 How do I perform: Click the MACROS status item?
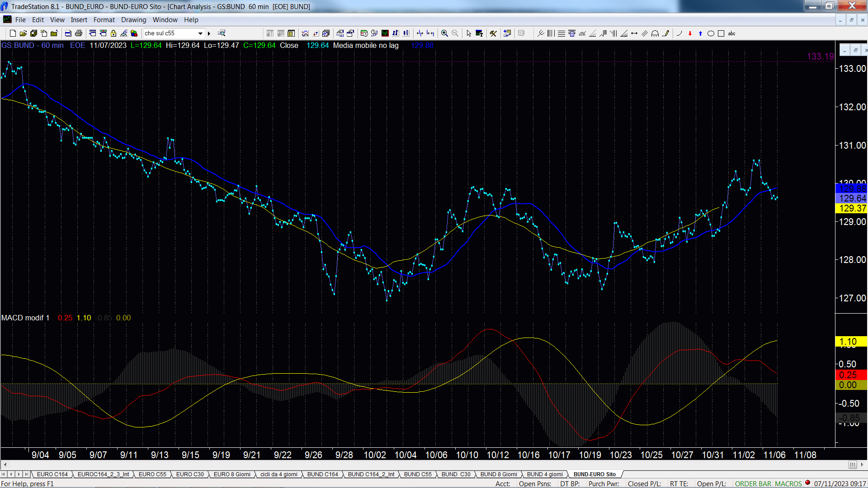788,484
